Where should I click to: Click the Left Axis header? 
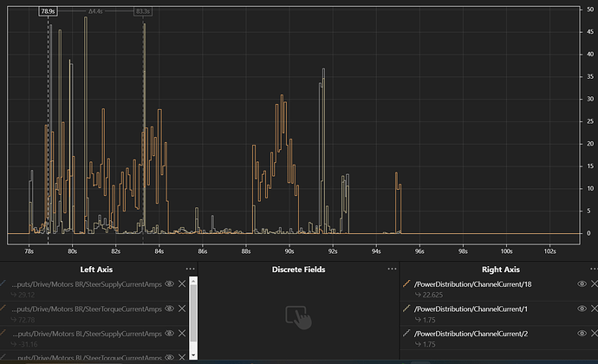[96, 270]
